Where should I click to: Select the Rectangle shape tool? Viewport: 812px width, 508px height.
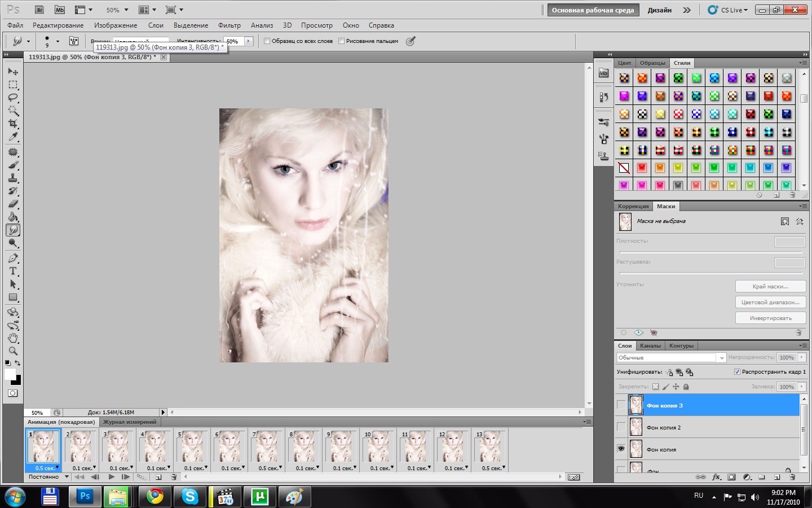click(x=13, y=297)
